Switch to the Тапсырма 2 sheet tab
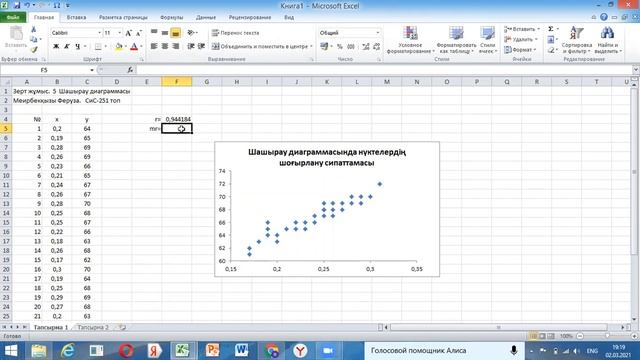 tap(93, 327)
